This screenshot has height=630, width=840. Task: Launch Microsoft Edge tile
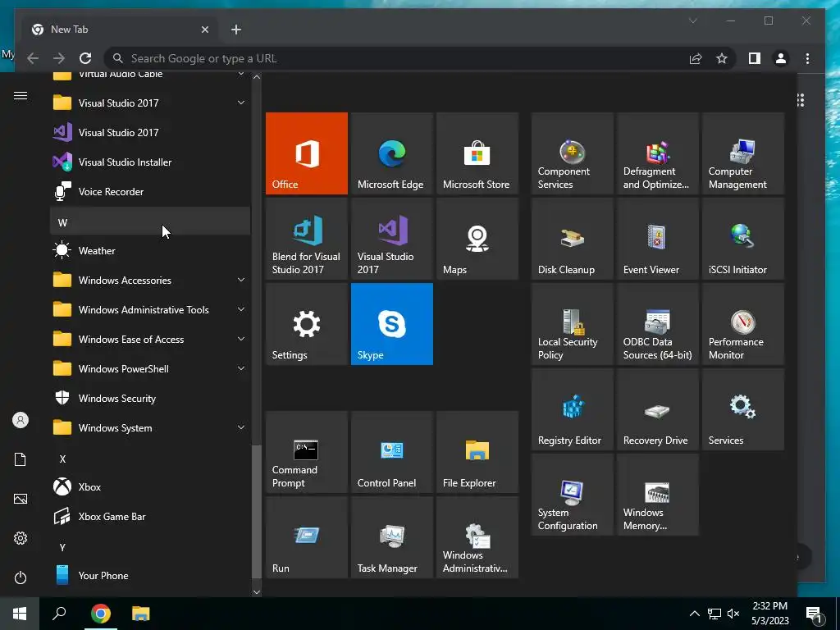[x=391, y=153]
